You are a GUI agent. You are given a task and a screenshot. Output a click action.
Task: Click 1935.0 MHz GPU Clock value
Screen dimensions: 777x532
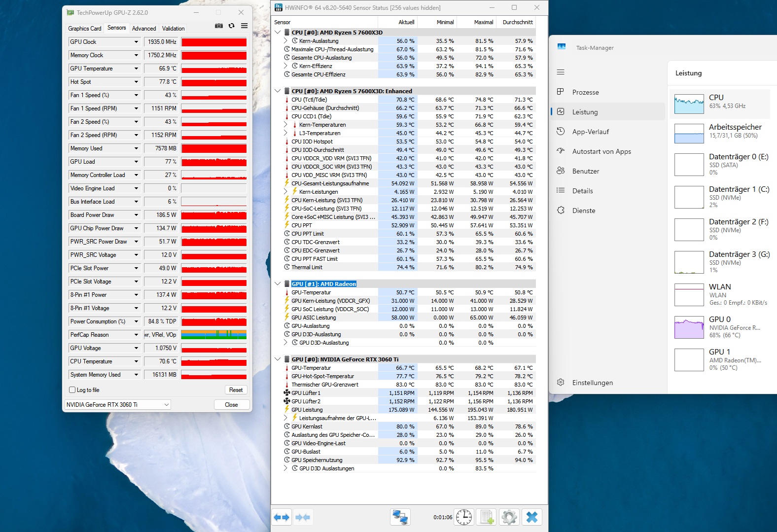pyautogui.click(x=161, y=42)
